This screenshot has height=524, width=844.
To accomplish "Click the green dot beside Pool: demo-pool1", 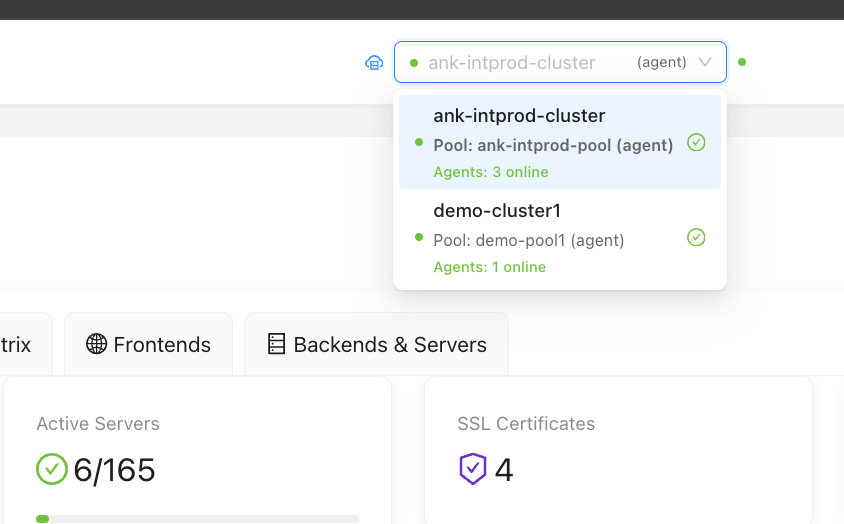I will click(x=419, y=237).
